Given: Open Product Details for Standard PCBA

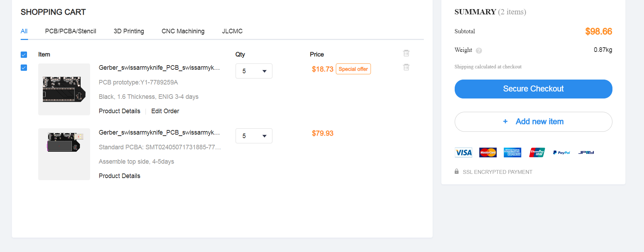Looking at the screenshot, I should pos(119,176).
